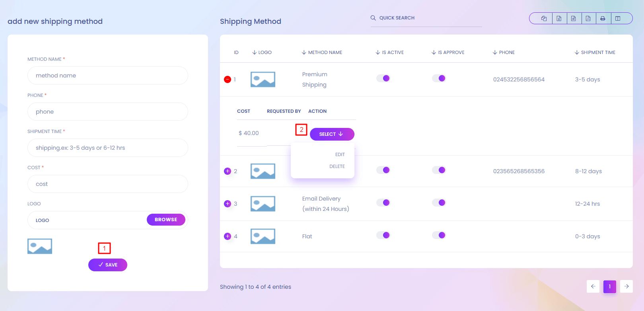This screenshot has height=311, width=644.
Task: Go to the previous page arrow
Action: pyautogui.click(x=593, y=286)
